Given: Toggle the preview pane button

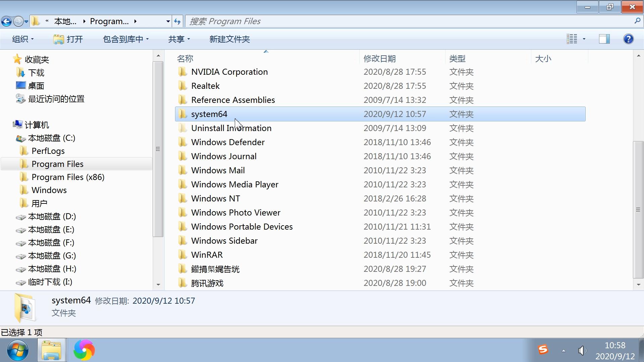Looking at the screenshot, I should (x=604, y=39).
